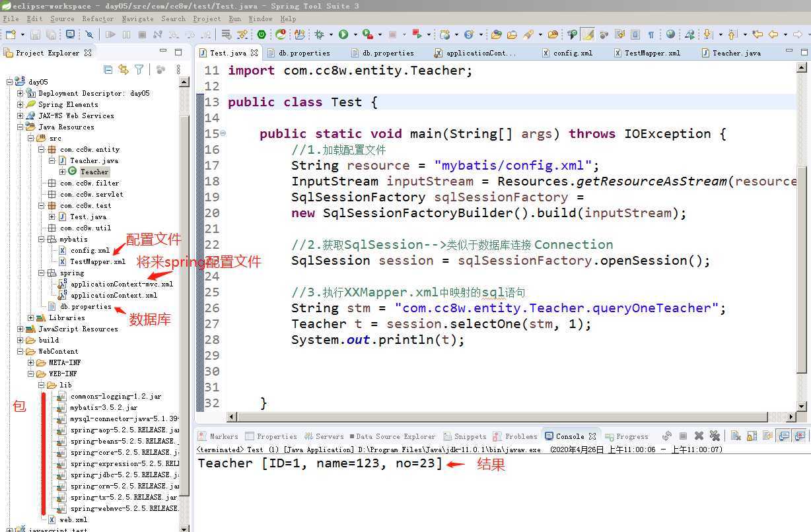The width and height of the screenshot is (811, 532).
Task: Click the Project Explorer vertical scrollbar
Action: click(x=185, y=304)
